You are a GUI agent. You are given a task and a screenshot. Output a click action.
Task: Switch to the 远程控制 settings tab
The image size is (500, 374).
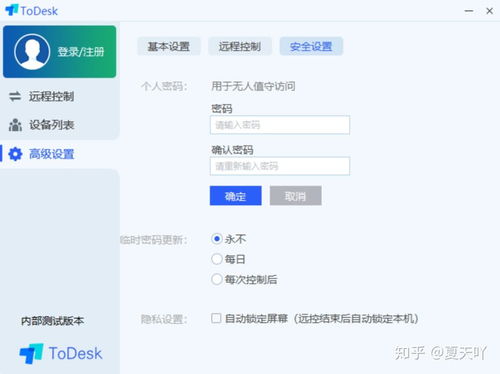[x=240, y=46]
